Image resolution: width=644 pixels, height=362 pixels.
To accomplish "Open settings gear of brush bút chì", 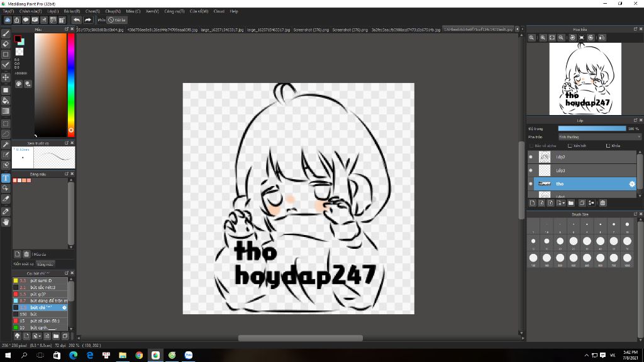I will (64, 307).
